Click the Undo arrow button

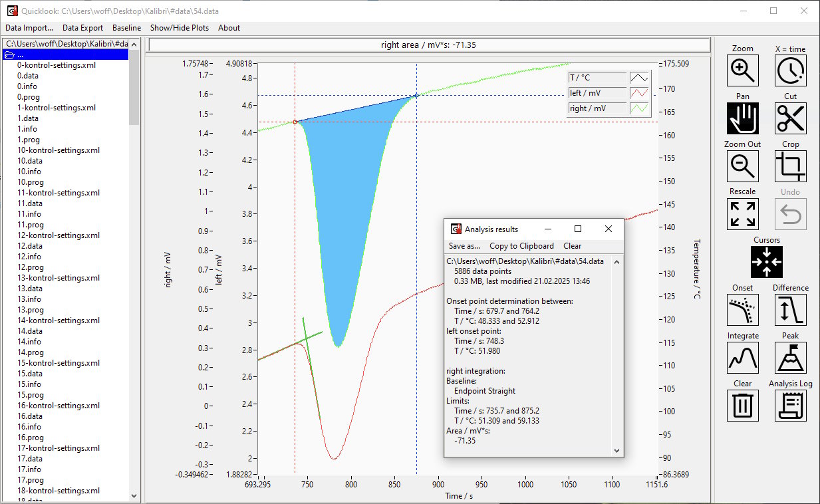[x=791, y=214]
